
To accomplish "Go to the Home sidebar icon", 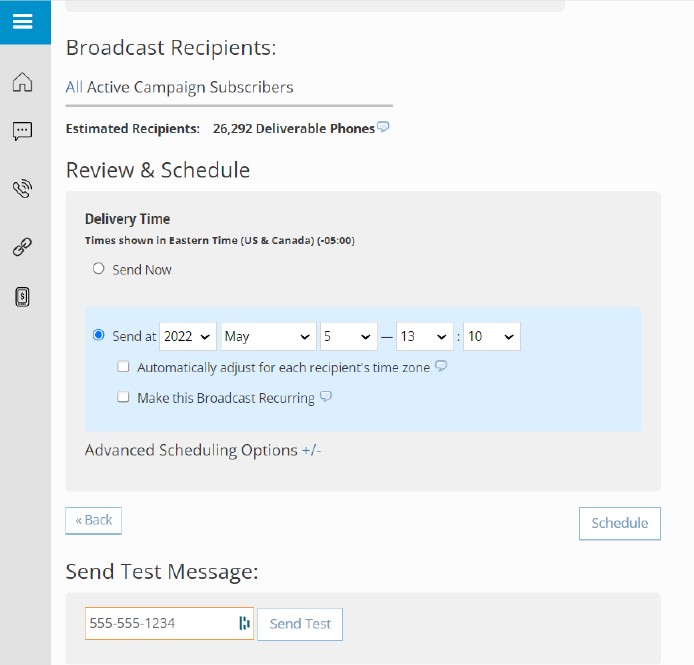I will pyautogui.click(x=22, y=83).
